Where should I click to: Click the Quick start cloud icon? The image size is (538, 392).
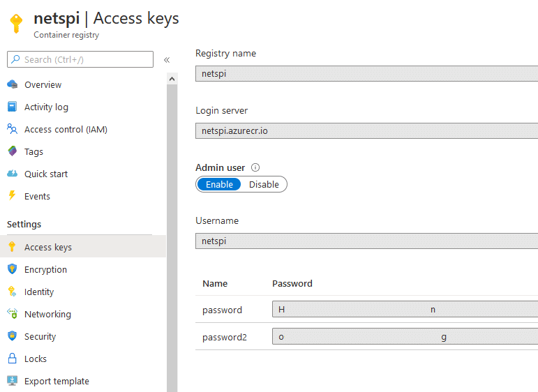[x=12, y=174]
